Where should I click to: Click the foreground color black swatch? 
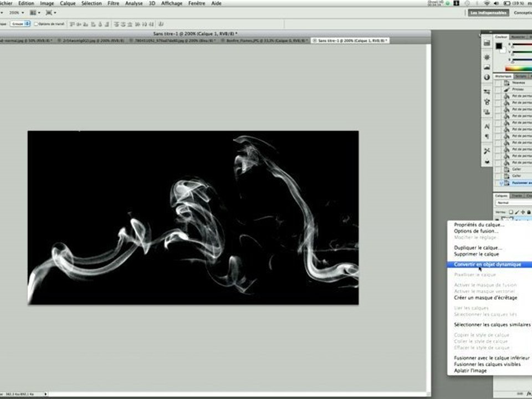[x=498, y=46]
